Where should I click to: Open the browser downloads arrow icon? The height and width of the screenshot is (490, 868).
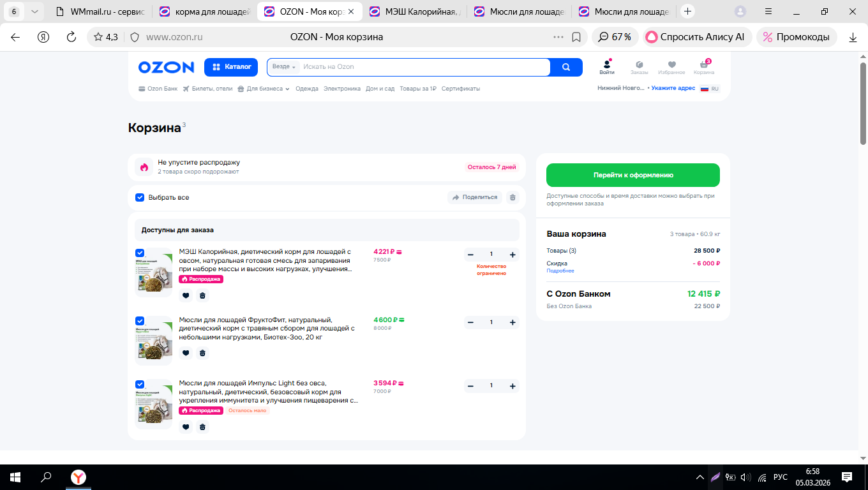[853, 37]
